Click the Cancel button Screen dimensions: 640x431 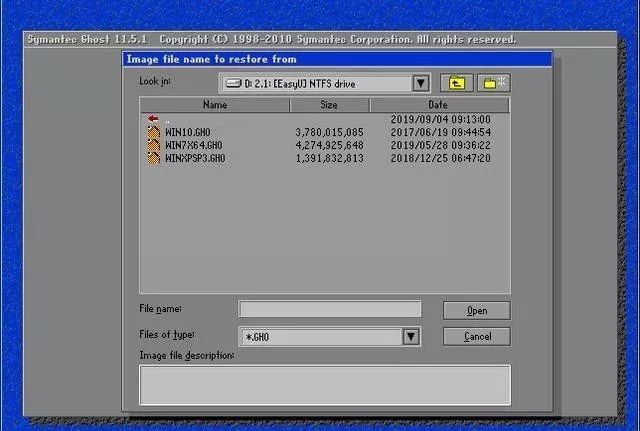pyautogui.click(x=477, y=336)
